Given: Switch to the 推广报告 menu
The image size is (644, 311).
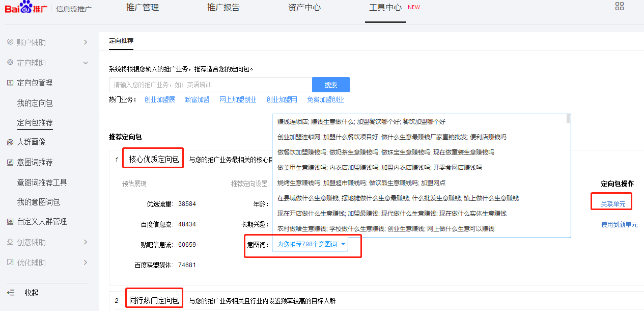Looking at the screenshot, I should coord(223,8).
